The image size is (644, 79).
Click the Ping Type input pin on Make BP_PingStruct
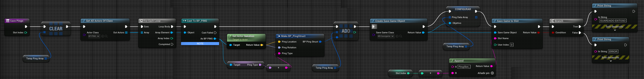pos(279,53)
